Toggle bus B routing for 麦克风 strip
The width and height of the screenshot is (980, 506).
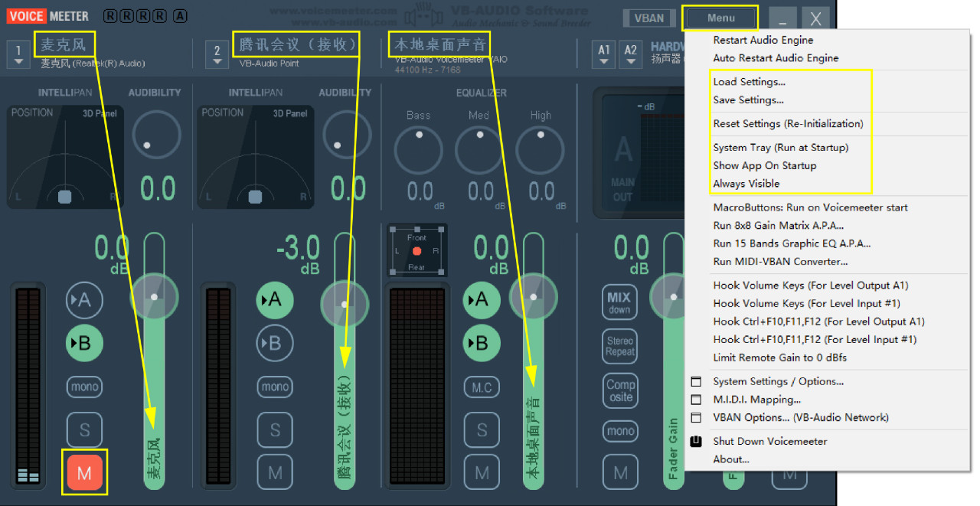pyautogui.click(x=84, y=343)
